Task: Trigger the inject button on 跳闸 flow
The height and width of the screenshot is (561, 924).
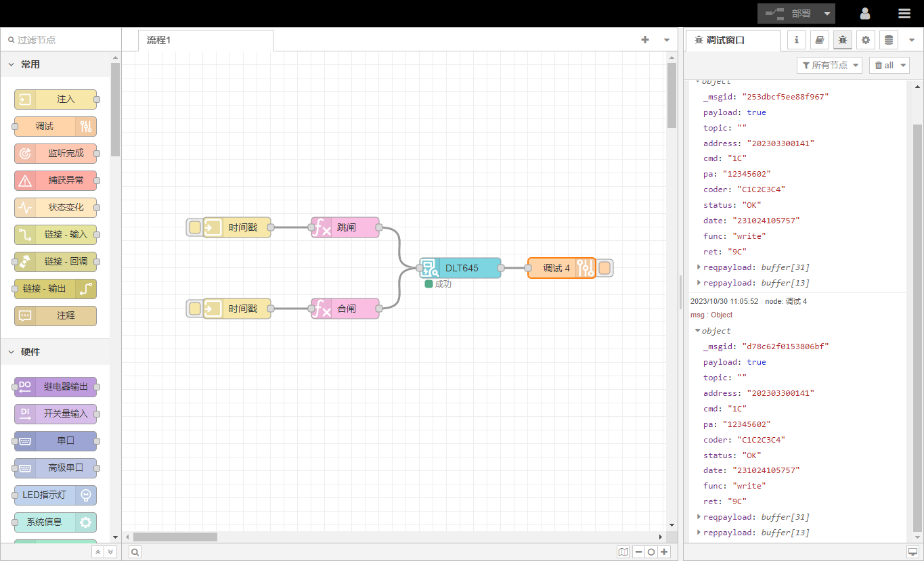Action: 194,227
